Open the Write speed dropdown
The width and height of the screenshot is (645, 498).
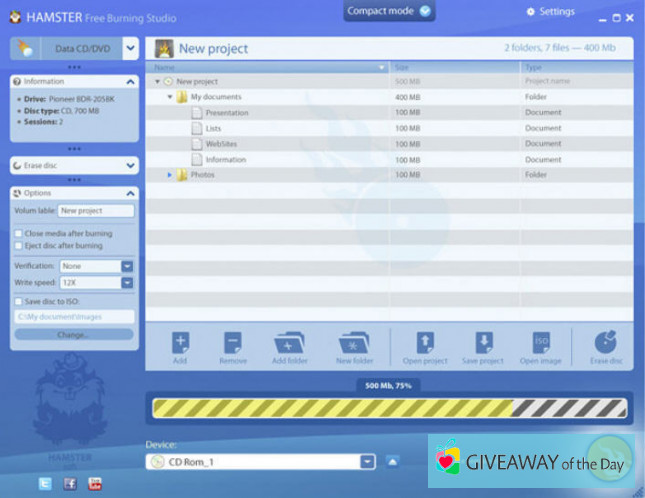(x=127, y=283)
